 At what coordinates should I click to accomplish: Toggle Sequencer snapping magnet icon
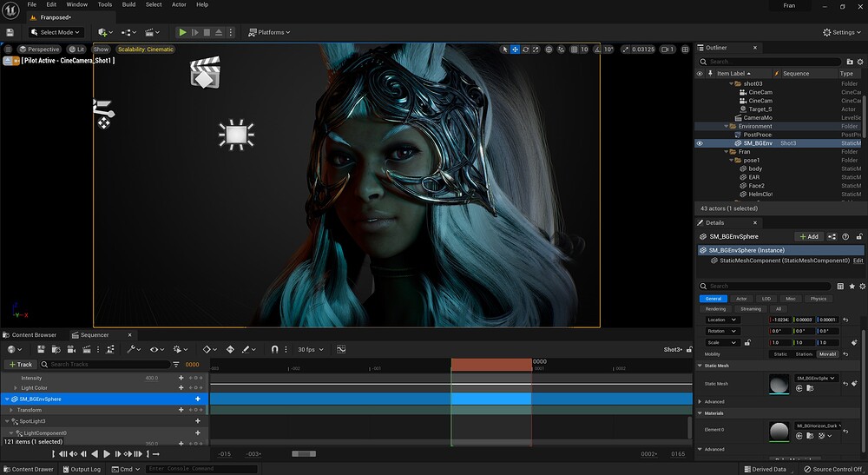274,349
